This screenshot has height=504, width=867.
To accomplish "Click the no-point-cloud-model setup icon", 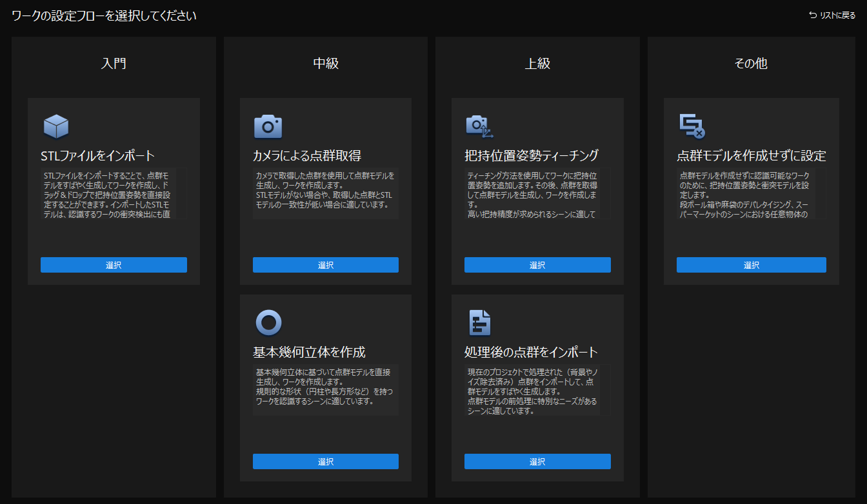I will [692, 126].
